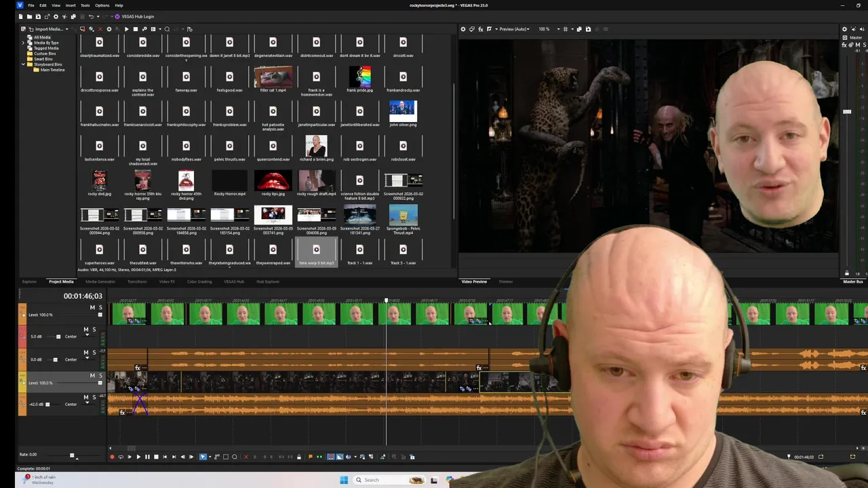Select the Selection Edit tool
Screen dimensions: 868x488
[x=226, y=457]
